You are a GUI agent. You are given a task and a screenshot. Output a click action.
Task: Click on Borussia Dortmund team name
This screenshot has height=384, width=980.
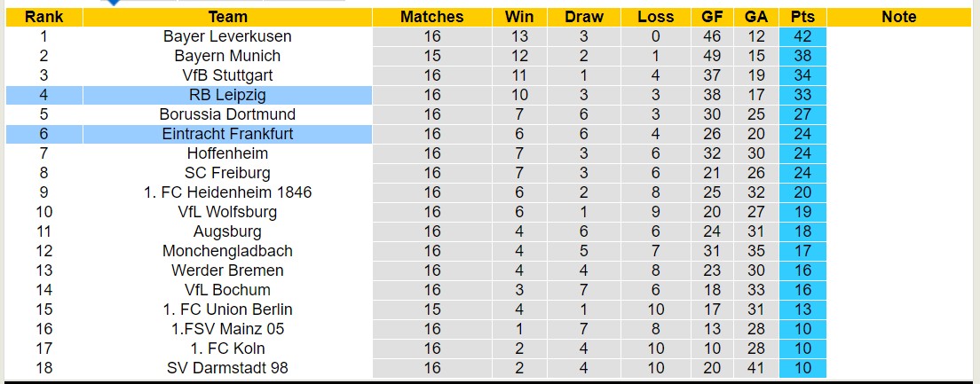pyautogui.click(x=227, y=114)
